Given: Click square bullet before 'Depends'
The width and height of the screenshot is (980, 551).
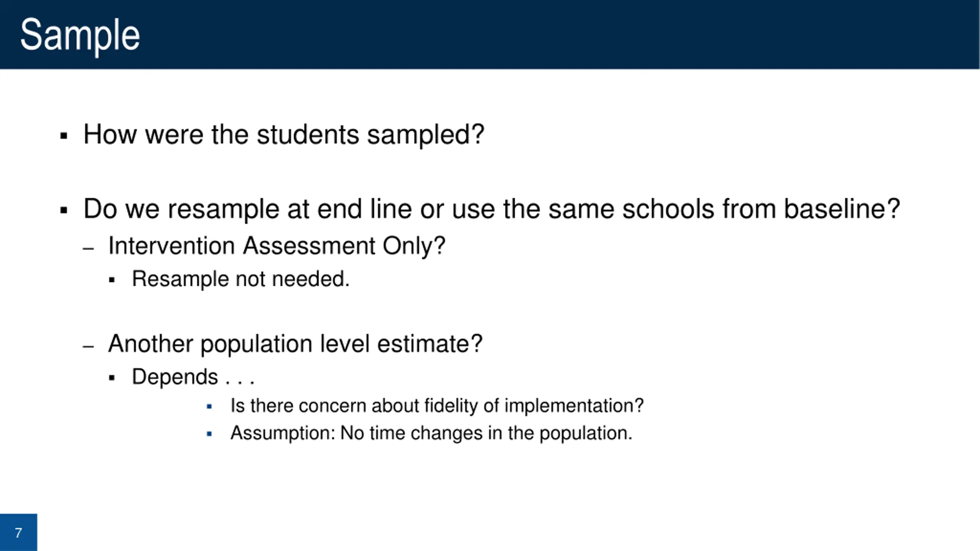Looking at the screenshot, I should [112, 378].
